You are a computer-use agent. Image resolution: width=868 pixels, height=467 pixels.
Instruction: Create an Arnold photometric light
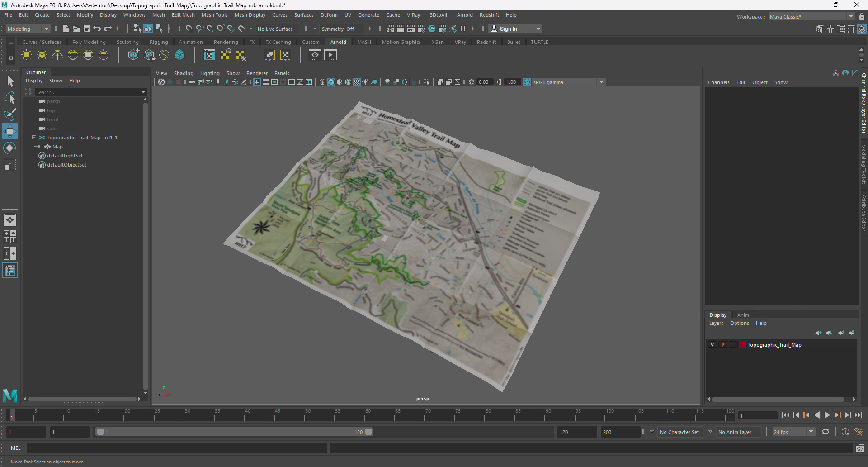point(57,55)
